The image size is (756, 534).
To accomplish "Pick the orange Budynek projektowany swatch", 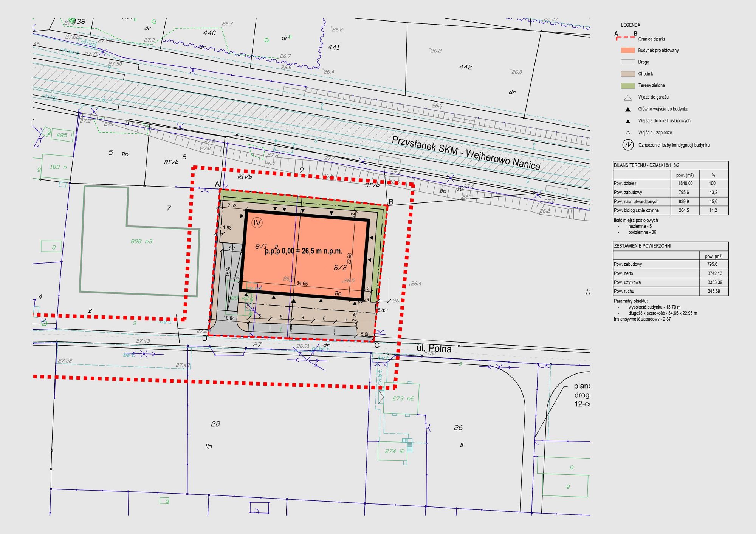I will coord(628,50).
